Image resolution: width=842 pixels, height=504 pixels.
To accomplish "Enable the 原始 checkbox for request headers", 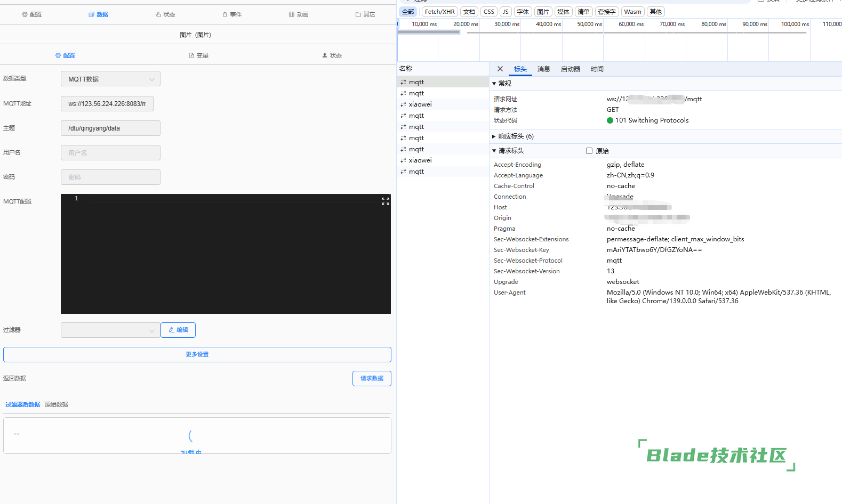I will [x=589, y=151].
